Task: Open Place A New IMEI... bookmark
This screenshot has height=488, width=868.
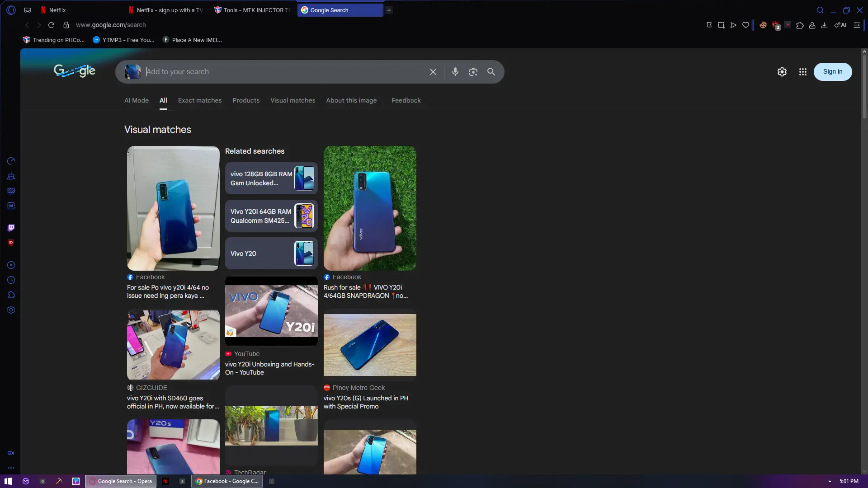Action: pyautogui.click(x=192, y=40)
